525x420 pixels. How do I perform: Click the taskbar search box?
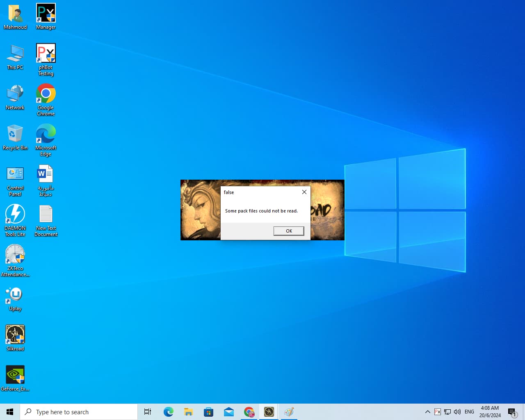[79, 412]
